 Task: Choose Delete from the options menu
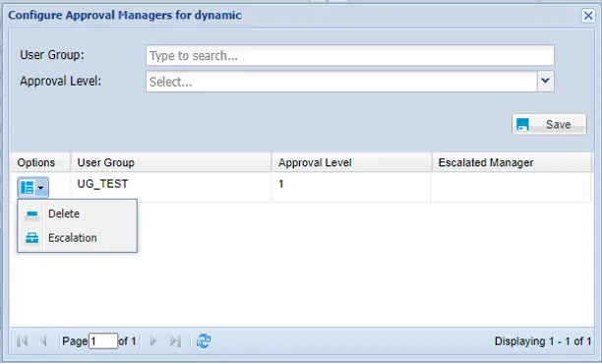[x=77, y=213]
